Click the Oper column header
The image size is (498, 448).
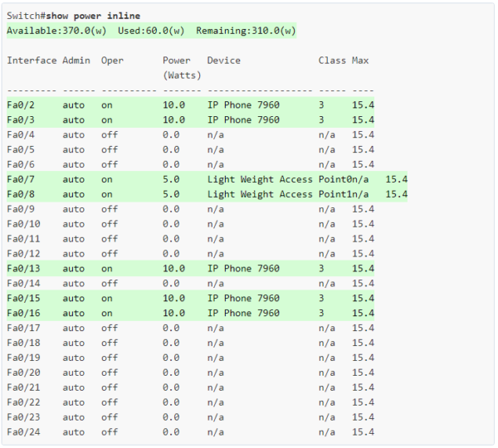tap(112, 61)
